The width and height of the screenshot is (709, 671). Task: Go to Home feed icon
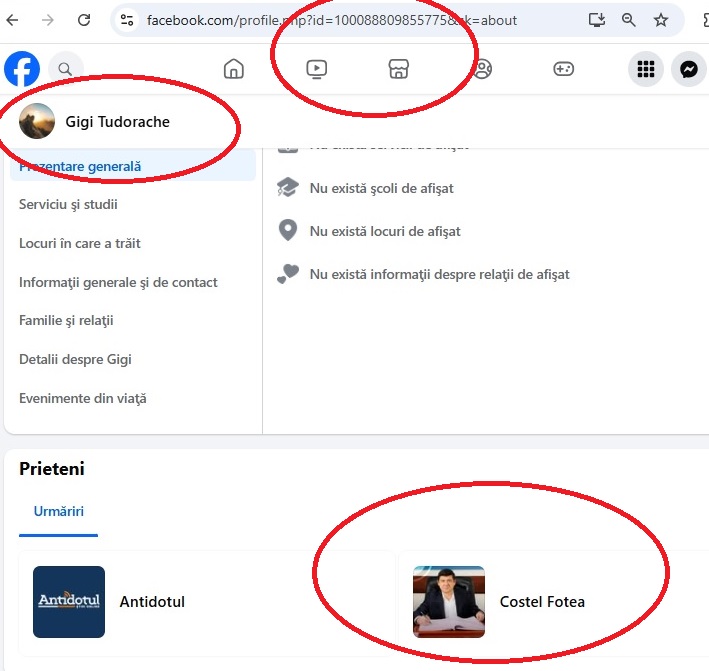click(x=233, y=69)
